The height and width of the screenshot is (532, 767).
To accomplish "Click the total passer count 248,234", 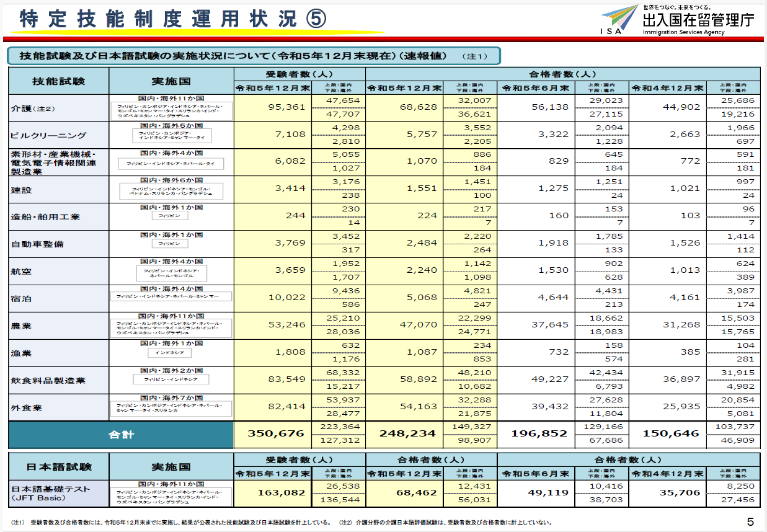I will [x=407, y=433].
